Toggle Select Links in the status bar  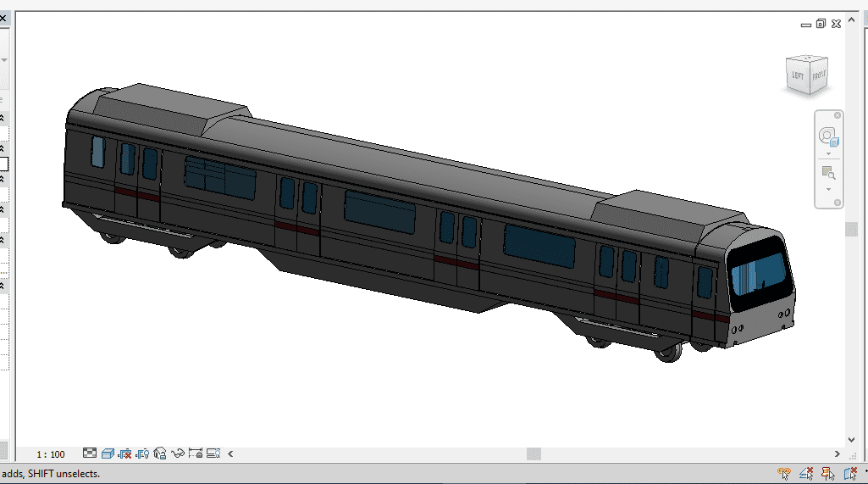785,474
